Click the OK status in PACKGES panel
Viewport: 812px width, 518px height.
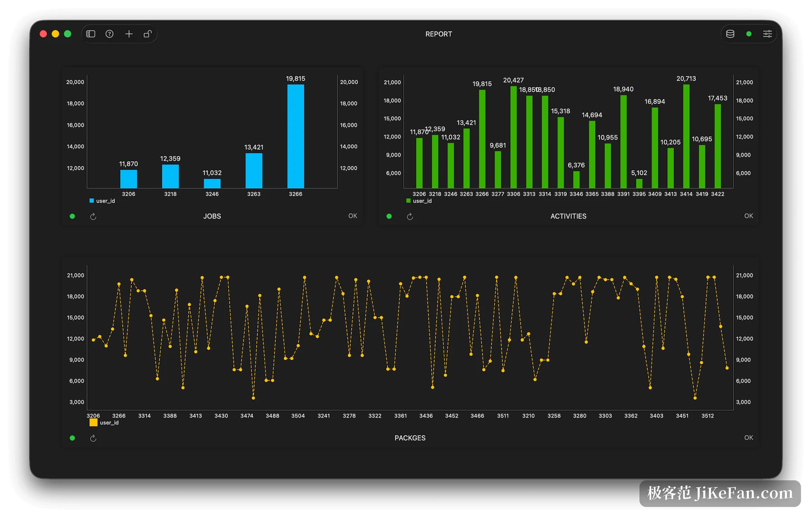[749, 437]
